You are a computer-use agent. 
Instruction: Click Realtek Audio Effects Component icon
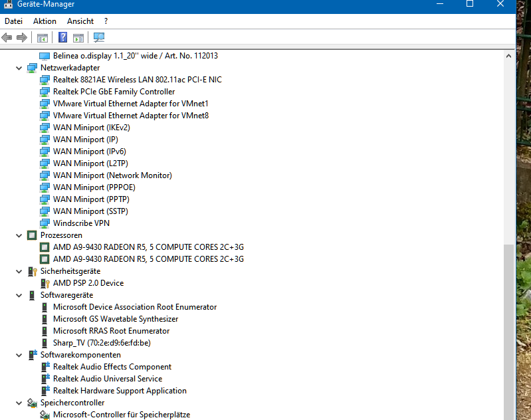click(x=45, y=366)
